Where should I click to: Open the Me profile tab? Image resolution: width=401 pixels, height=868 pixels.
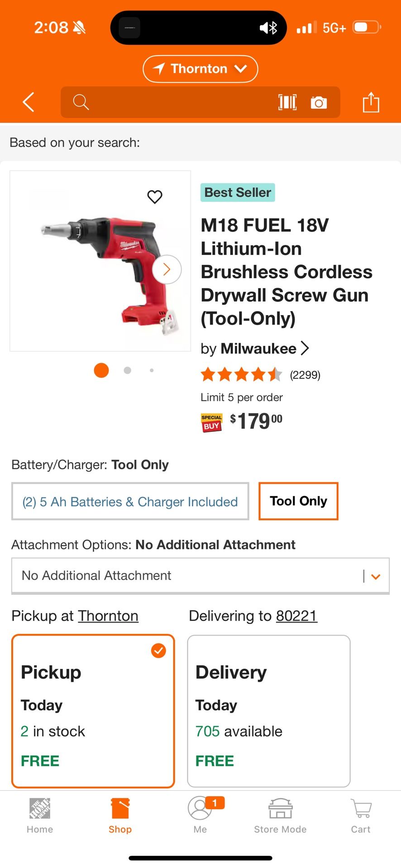[x=200, y=814]
